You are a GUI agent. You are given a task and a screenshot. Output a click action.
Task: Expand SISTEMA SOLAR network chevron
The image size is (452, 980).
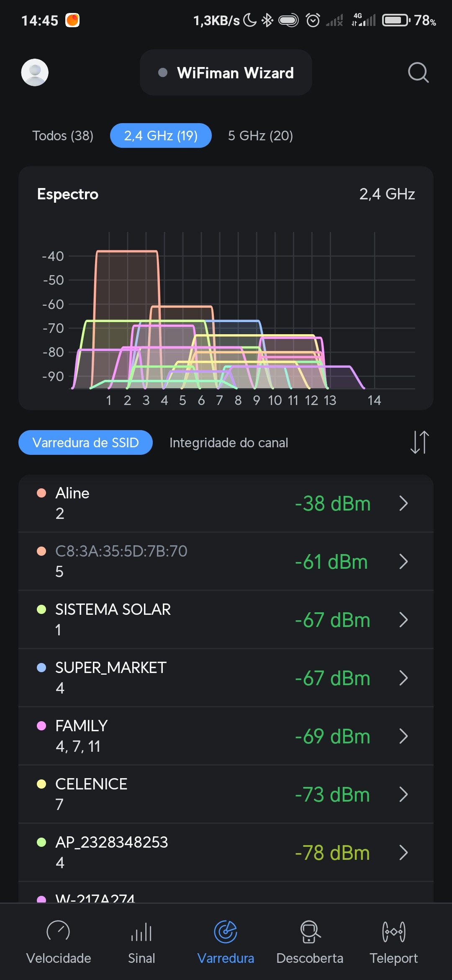(x=403, y=620)
